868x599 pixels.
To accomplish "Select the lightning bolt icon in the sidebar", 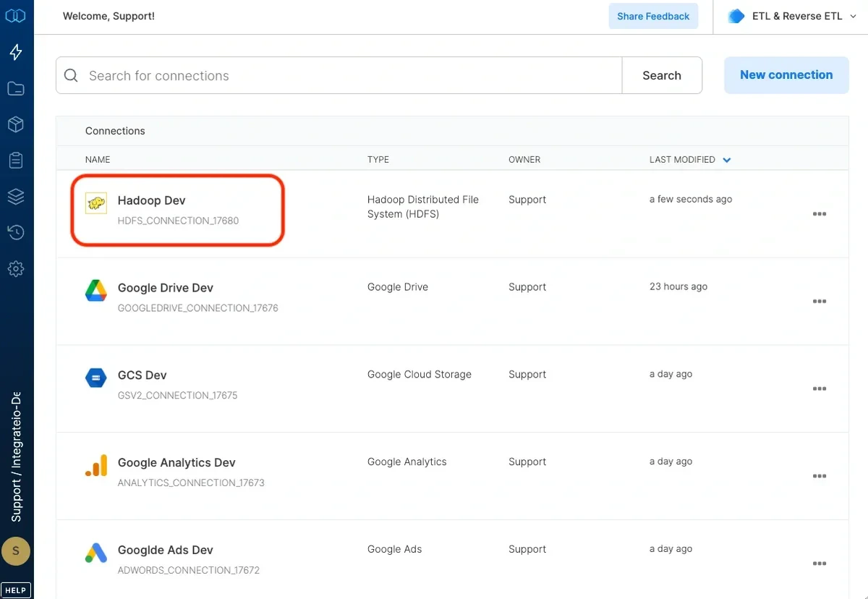I will point(16,52).
